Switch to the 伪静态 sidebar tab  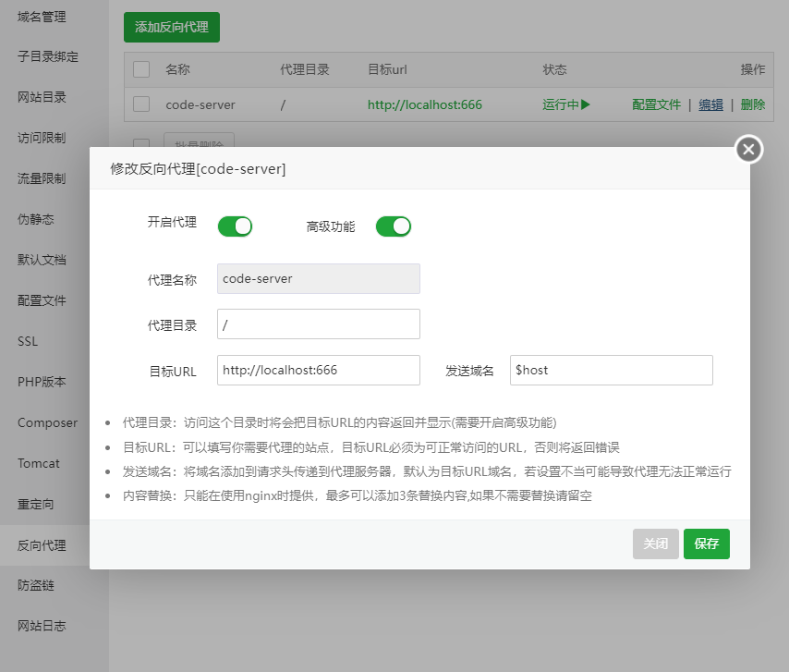pos(36,219)
